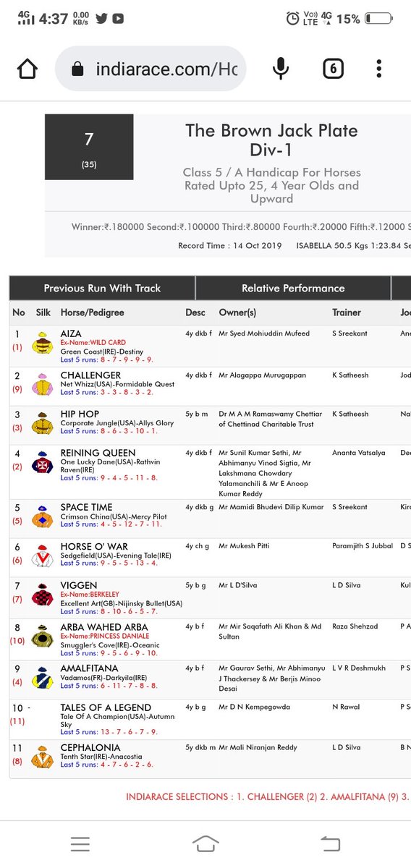The image size is (411, 868).
Task: Tap the Android recent apps navigation button
Action: [x=80, y=843]
